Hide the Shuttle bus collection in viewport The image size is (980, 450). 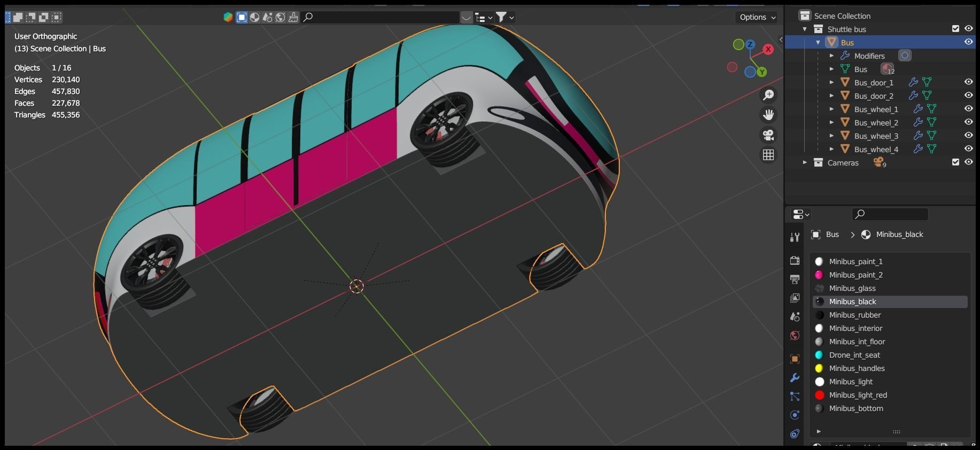(968, 29)
